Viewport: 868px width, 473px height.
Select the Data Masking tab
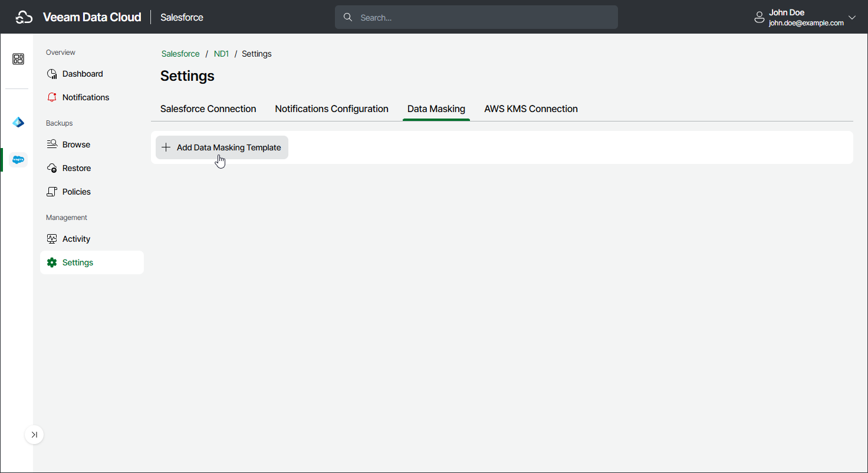point(436,109)
